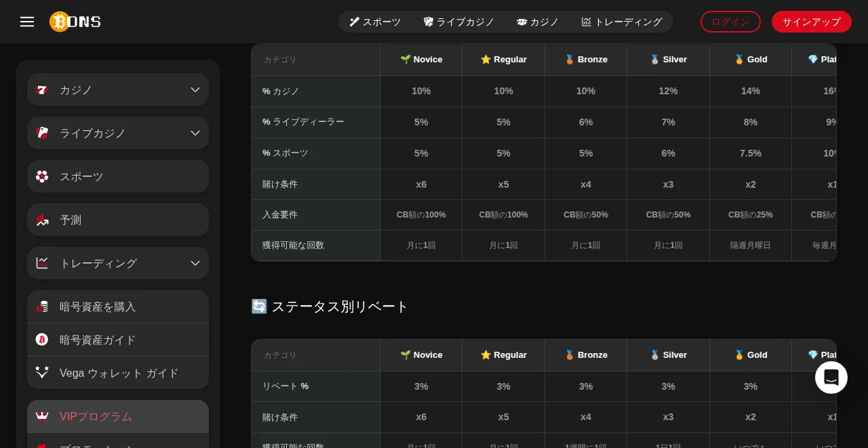Screen dimensions: 868x448
Task: Open the hamburger menu
Action: pyautogui.click(x=27, y=22)
